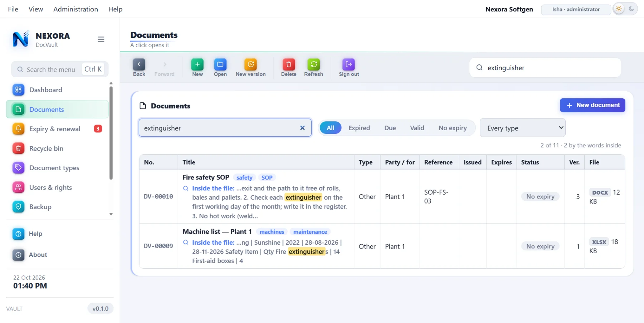Open Machine list — Plant 1 document
The width and height of the screenshot is (644, 323).
pyautogui.click(x=217, y=231)
